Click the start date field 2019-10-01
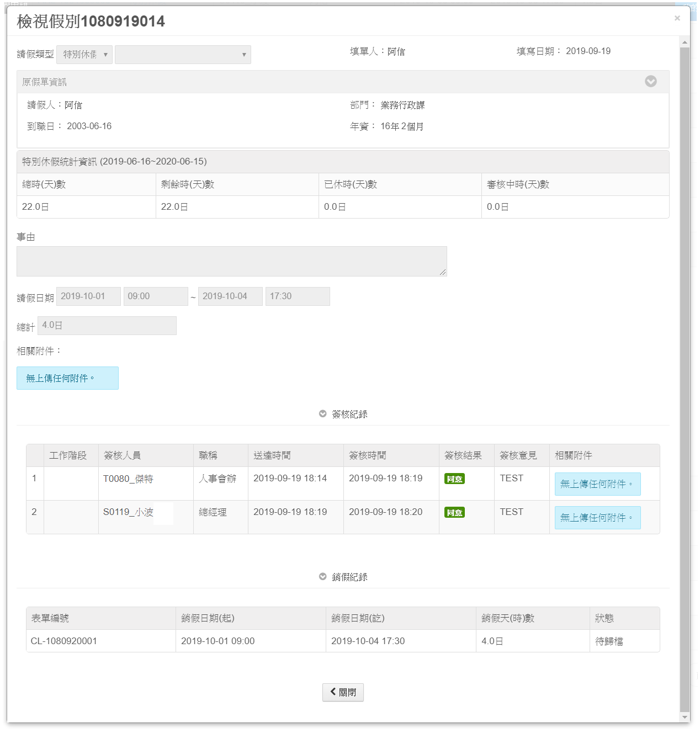This screenshot has height=733, width=700. tap(88, 296)
